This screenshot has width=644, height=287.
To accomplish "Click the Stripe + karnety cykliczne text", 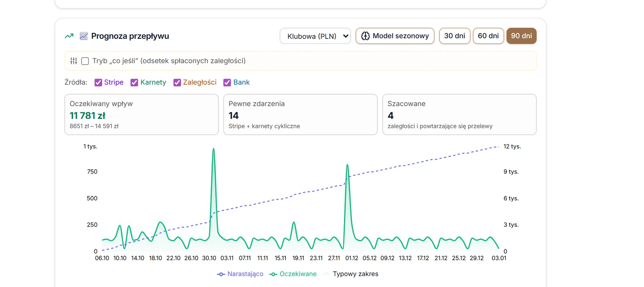I will (264, 126).
